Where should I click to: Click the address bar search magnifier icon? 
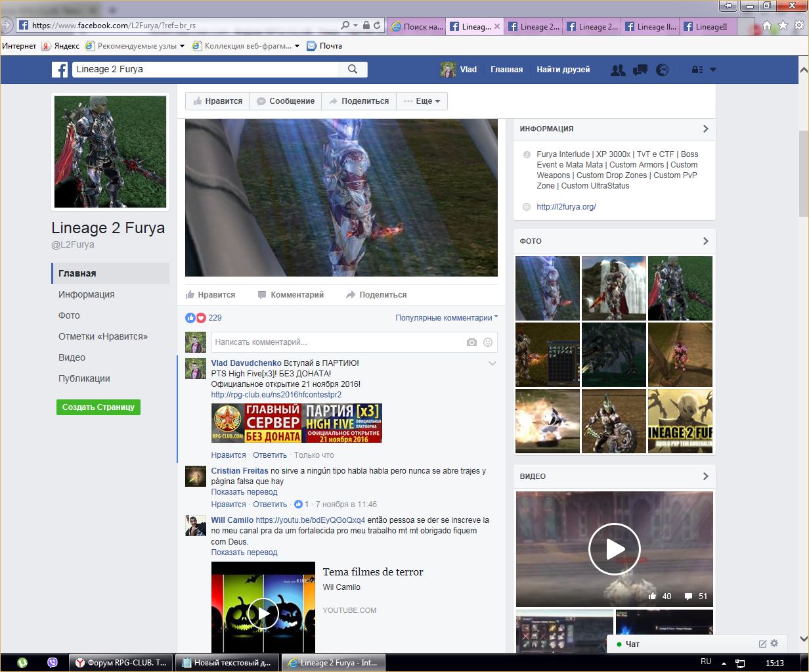point(345,26)
